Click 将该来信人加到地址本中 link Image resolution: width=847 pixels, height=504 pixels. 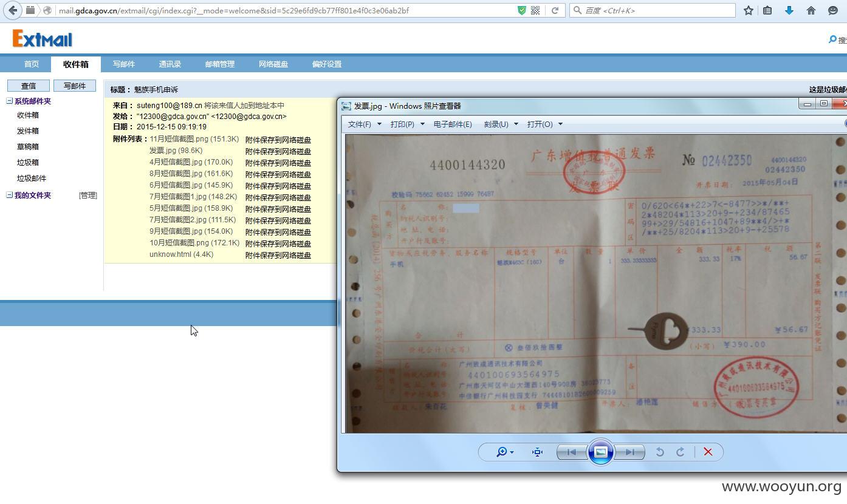click(x=244, y=106)
